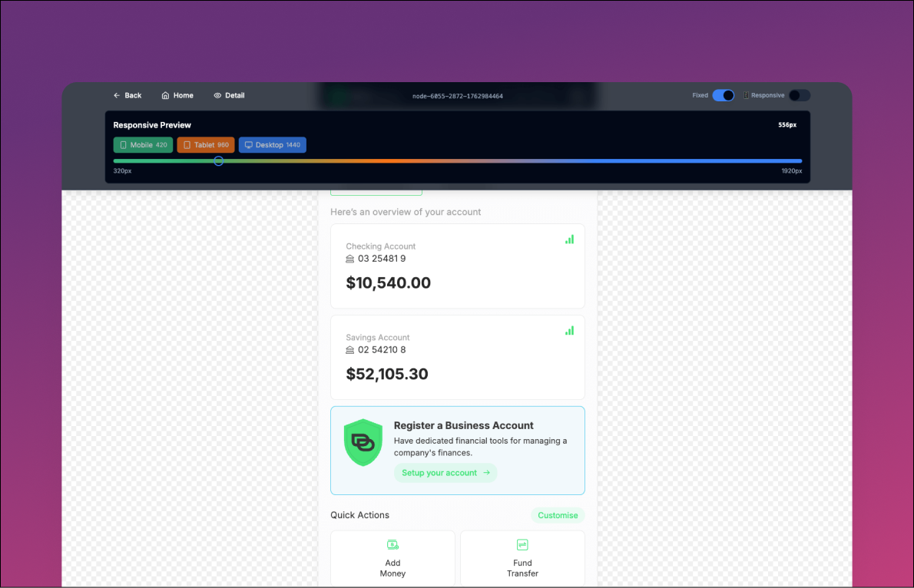Click the Fund Transfer quick action
914x588 pixels.
[x=522, y=558]
